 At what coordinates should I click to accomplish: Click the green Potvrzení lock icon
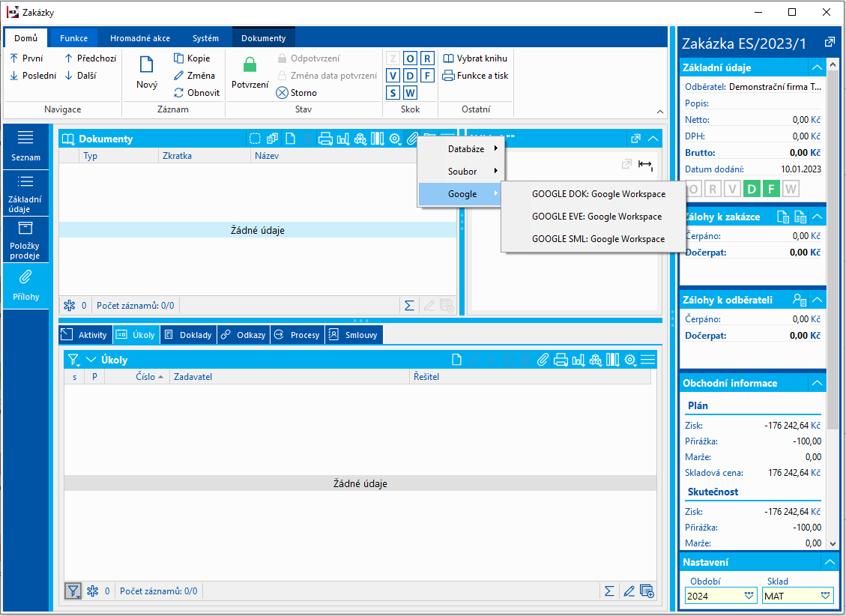250,64
